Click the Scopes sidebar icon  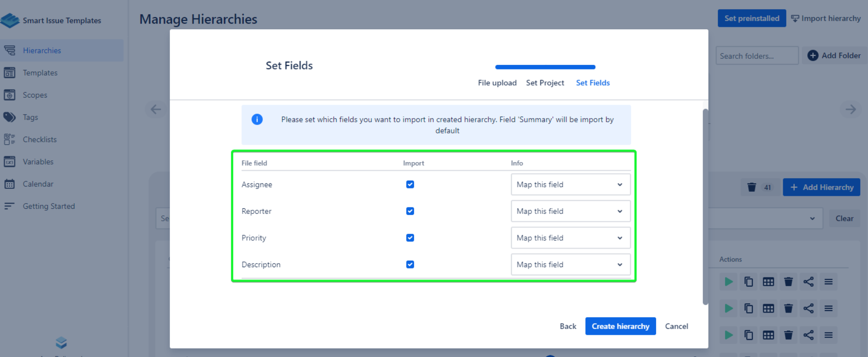click(10, 95)
